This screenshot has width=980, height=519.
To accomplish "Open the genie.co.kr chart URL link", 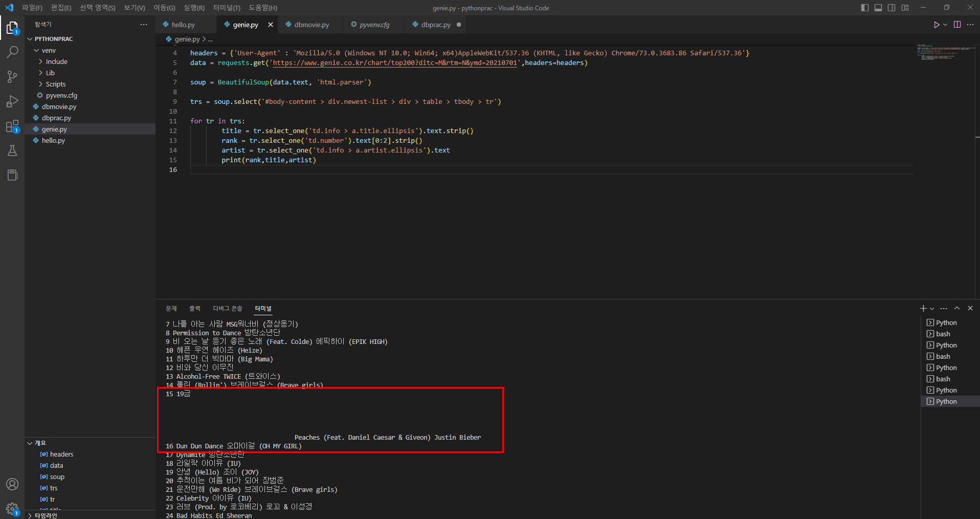I will point(395,63).
